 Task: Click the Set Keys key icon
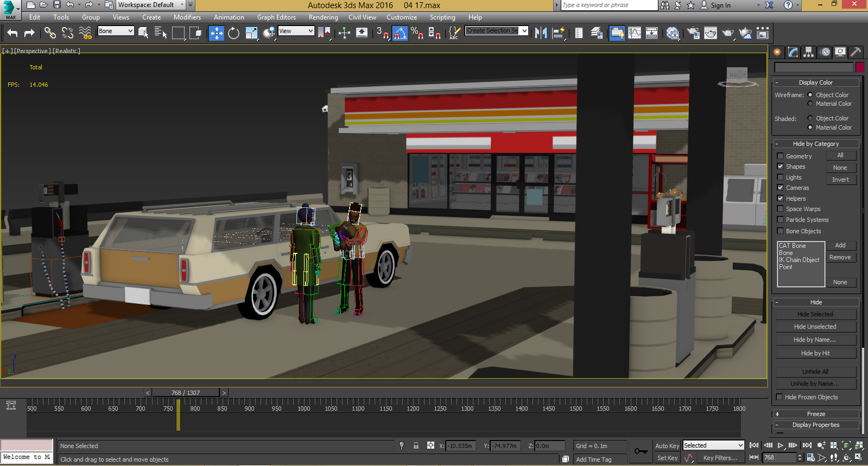coord(641,451)
